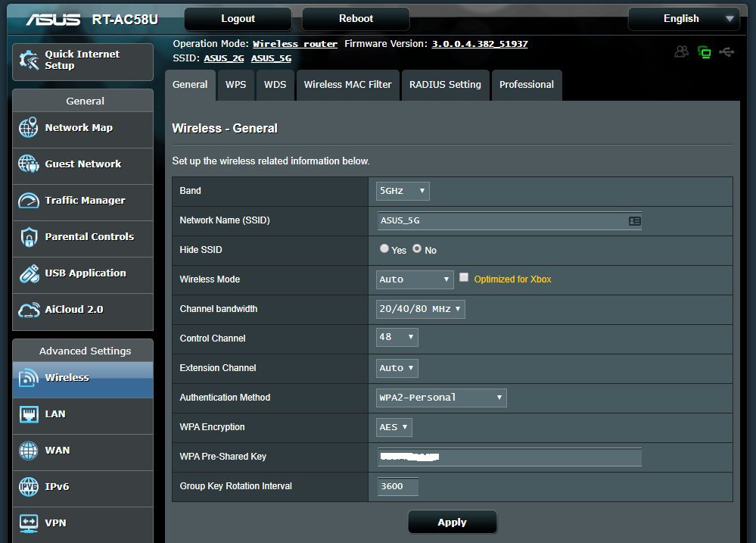Click the Reboot button
Image resolution: width=756 pixels, height=543 pixels.
tap(356, 19)
